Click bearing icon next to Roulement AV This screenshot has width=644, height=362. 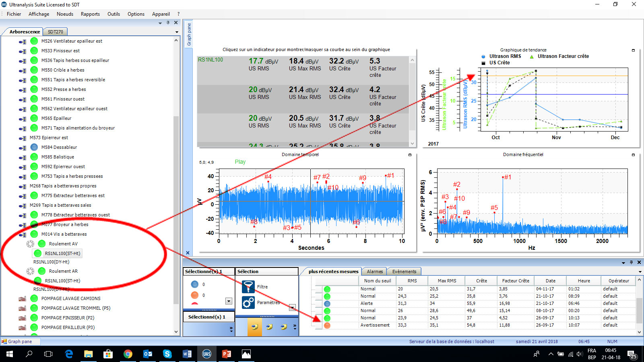click(x=30, y=244)
